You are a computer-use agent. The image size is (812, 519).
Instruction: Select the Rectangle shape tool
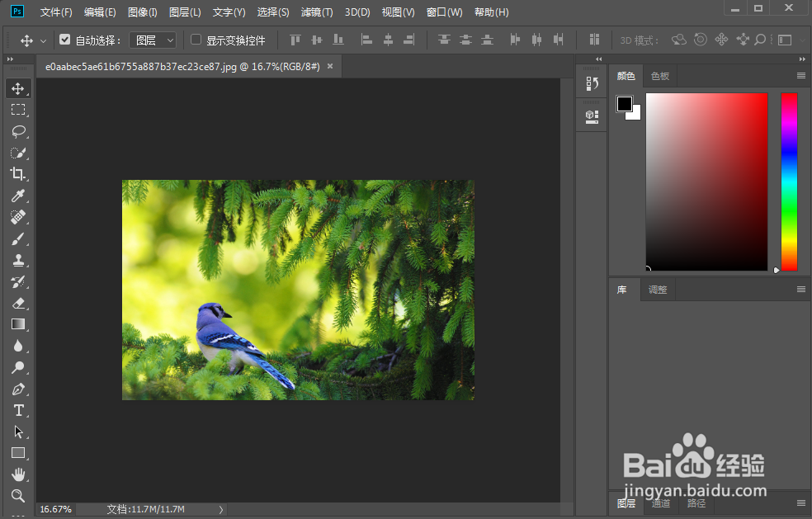[x=18, y=453]
